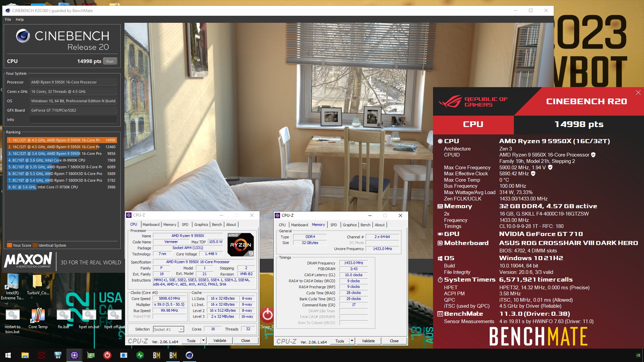Click the Info input field in Cinebench
This screenshot has height=362, width=644.
pos(73,120)
